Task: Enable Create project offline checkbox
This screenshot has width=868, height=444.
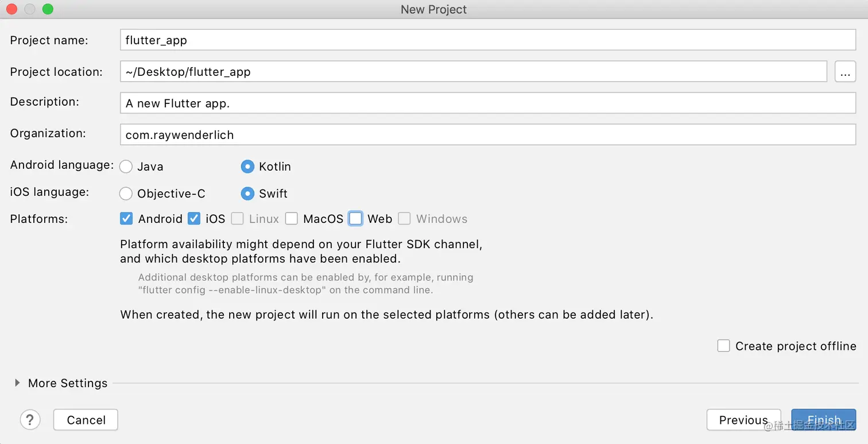Action: pyautogui.click(x=724, y=346)
